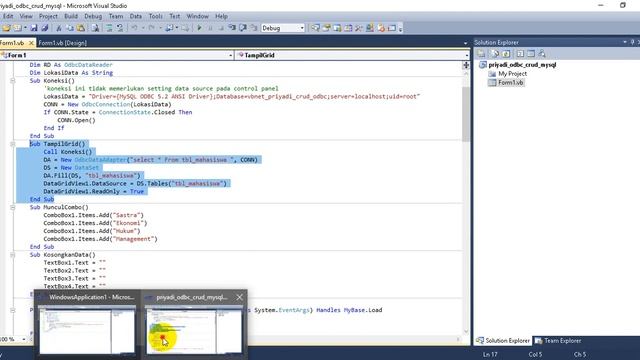Click the Find in Files toolbar icon

(95, 28)
